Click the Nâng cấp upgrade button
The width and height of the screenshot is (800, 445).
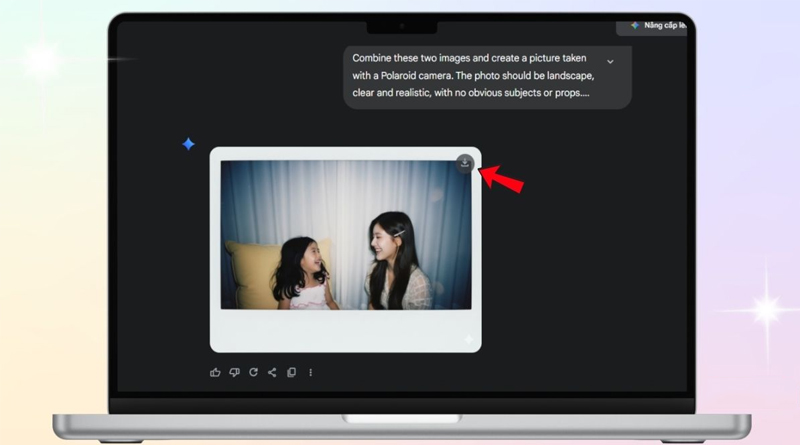(653, 27)
